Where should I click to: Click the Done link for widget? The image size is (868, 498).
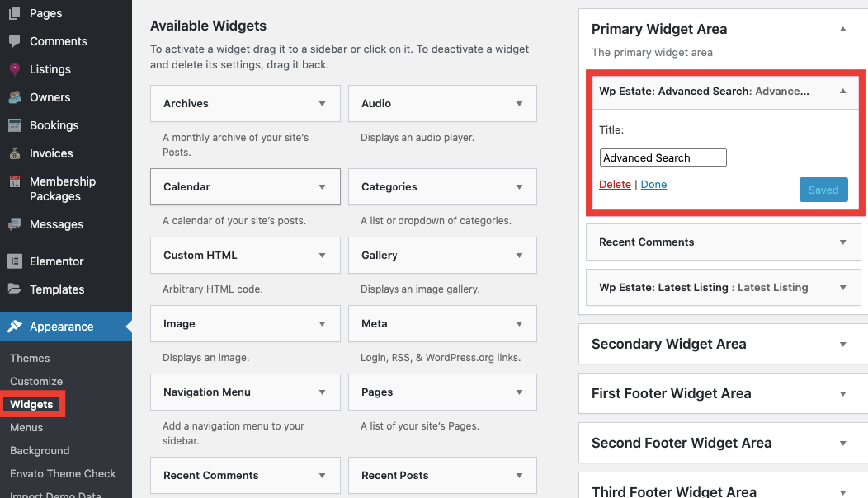[653, 185]
